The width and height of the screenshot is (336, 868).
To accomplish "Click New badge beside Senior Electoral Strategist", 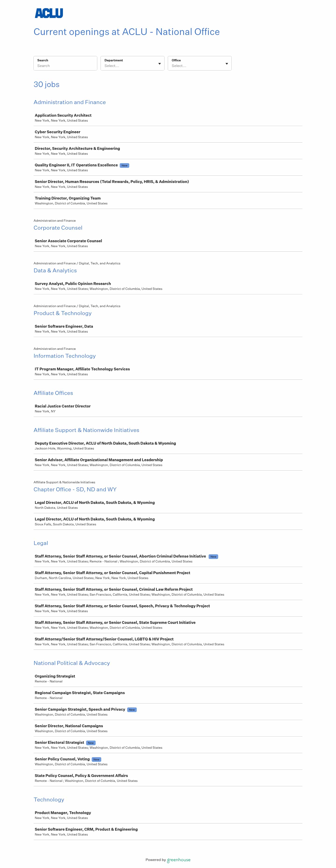I will click(91, 743).
